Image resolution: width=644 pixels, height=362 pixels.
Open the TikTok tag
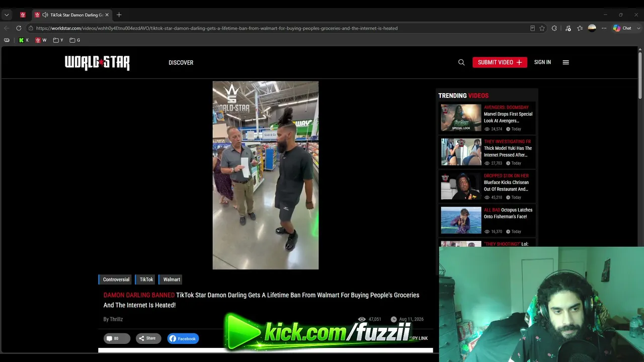pyautogui.click(x=146, y=280)
